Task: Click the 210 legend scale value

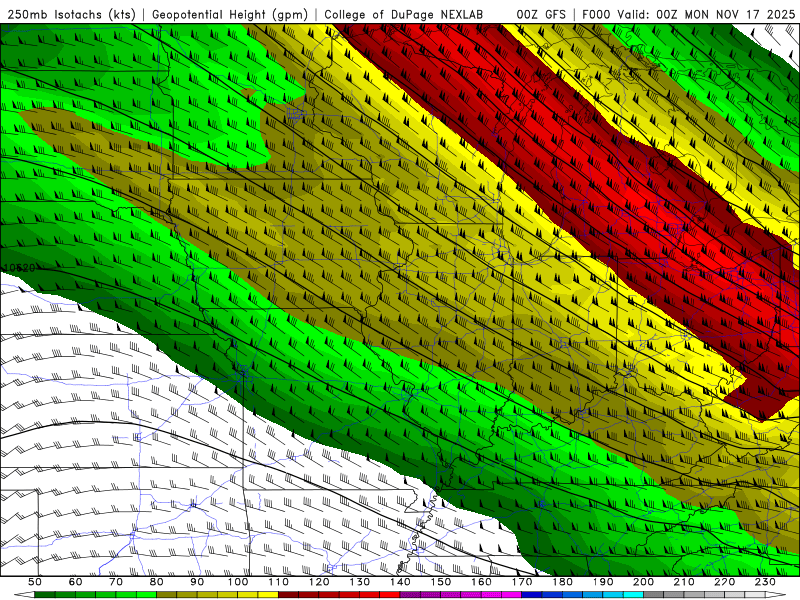Action: point(684,582)
